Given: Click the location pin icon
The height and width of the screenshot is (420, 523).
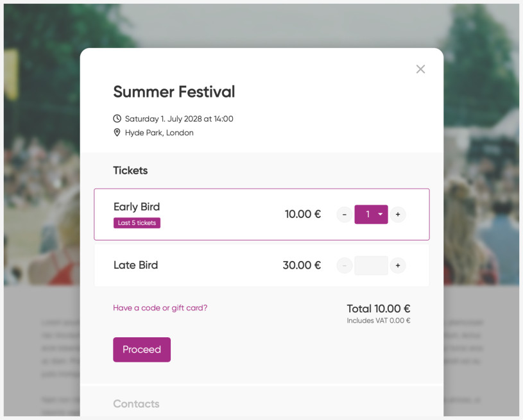Looking at the screenshot, I should pyautogui.click(x=117, y=133).
